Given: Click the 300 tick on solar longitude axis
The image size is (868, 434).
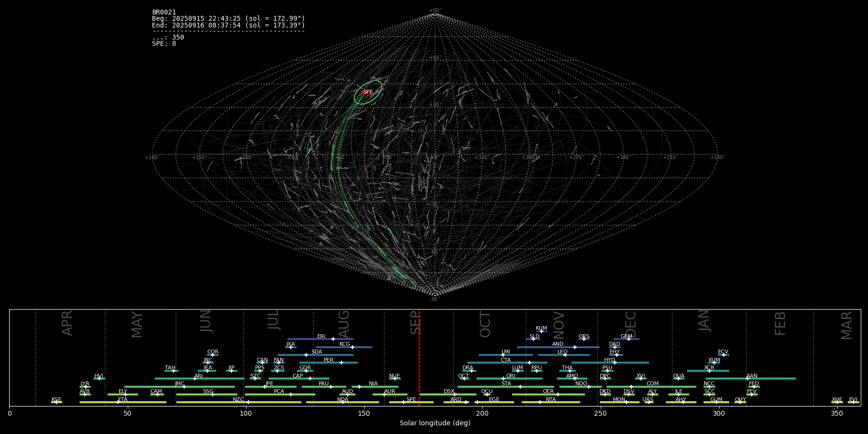Looking at the screenshot, I should click(719, 413).
